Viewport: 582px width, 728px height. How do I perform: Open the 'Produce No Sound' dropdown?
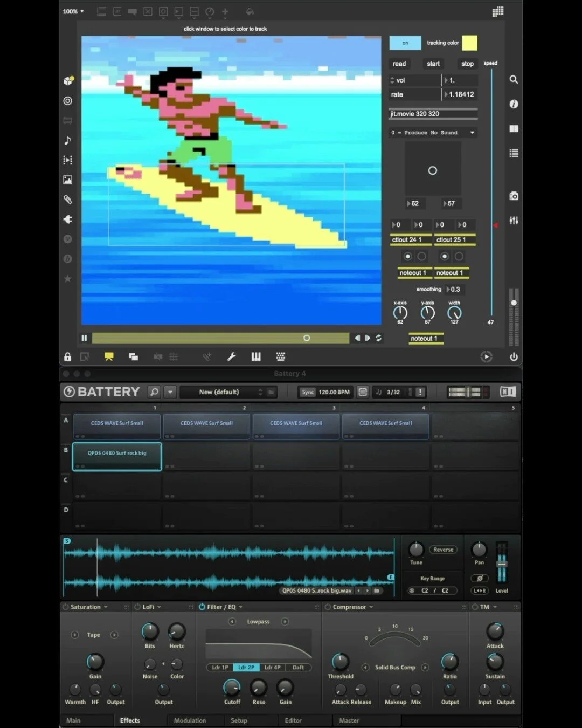[x=433, y=132]
